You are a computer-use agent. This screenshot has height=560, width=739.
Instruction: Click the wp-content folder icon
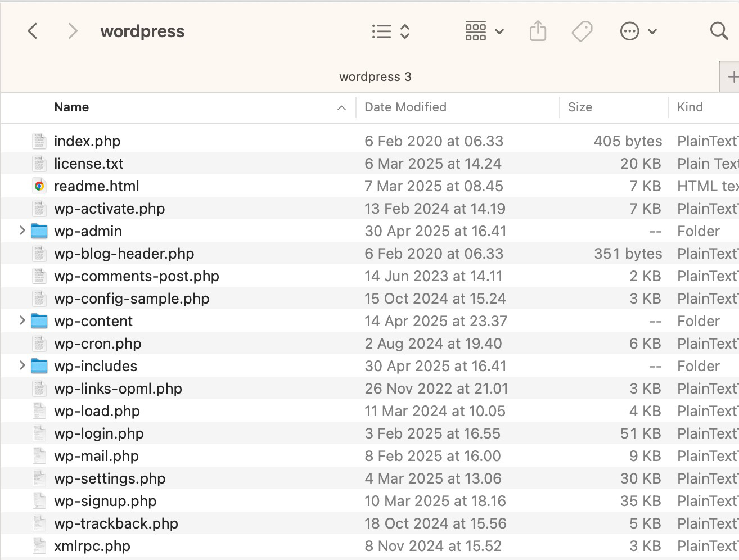[39, 321]
